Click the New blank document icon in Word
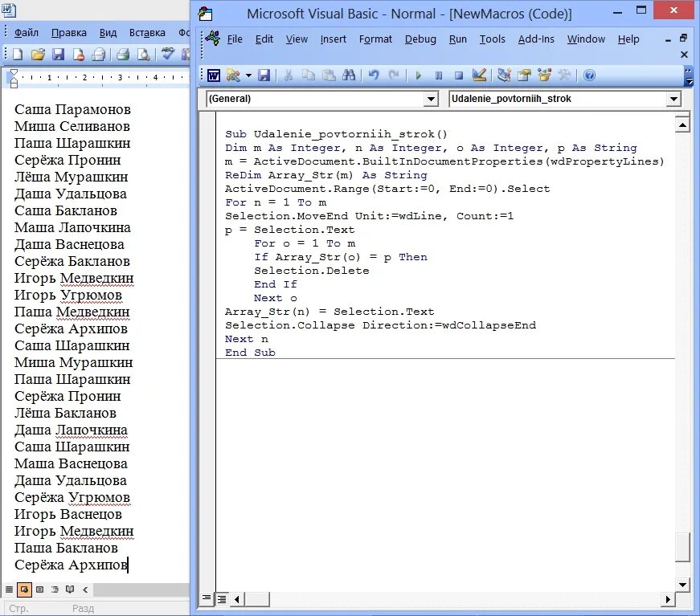The width and height of the screenshot is (700, 616). 18,55
